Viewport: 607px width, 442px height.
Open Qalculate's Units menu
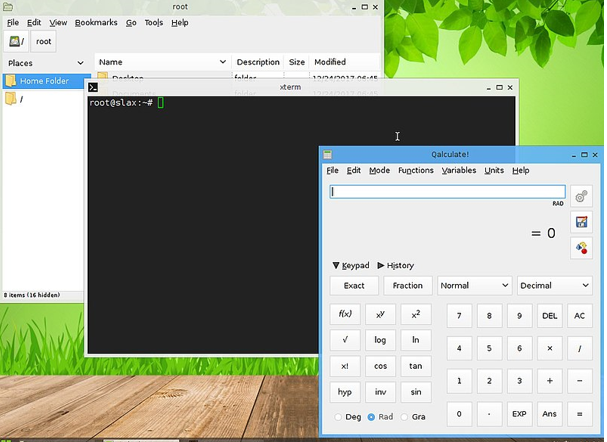(494, 170)
